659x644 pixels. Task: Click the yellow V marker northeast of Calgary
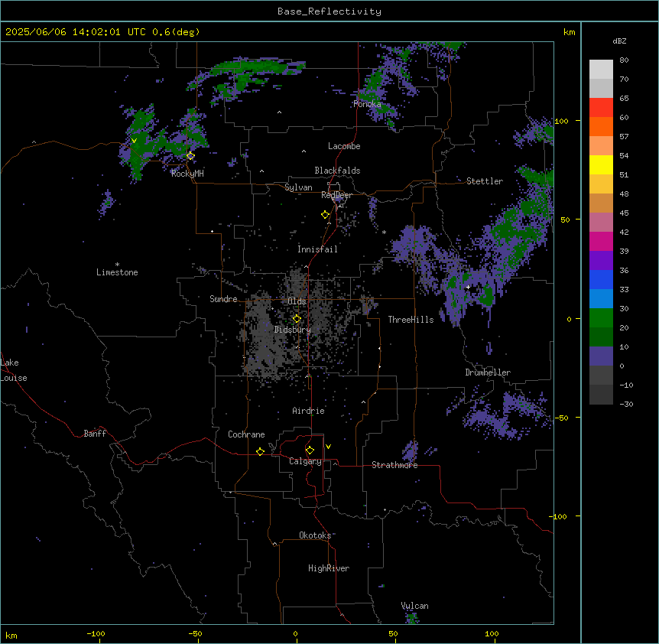coord(328,447)
